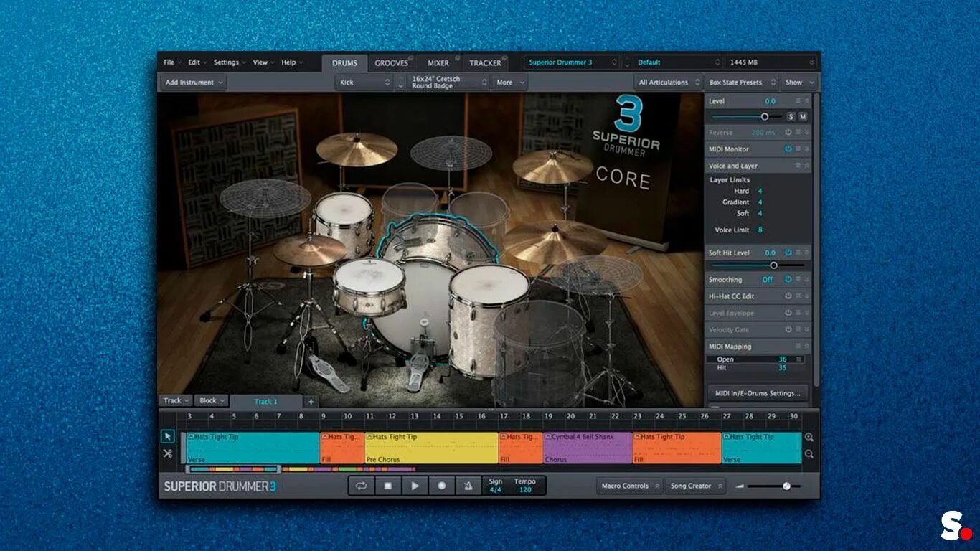This screenshot has width=980, height=551.
Task: Open the More dropdown
Action: tap(510, 83)
